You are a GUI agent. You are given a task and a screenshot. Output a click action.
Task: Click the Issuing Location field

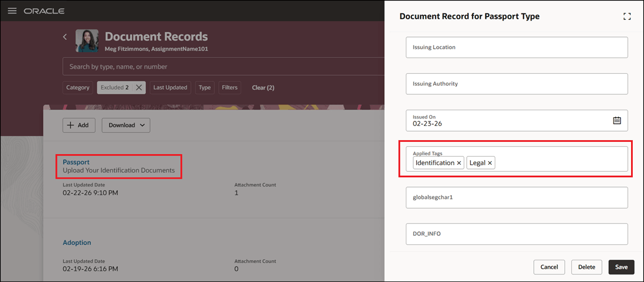[x=517, y=47]
